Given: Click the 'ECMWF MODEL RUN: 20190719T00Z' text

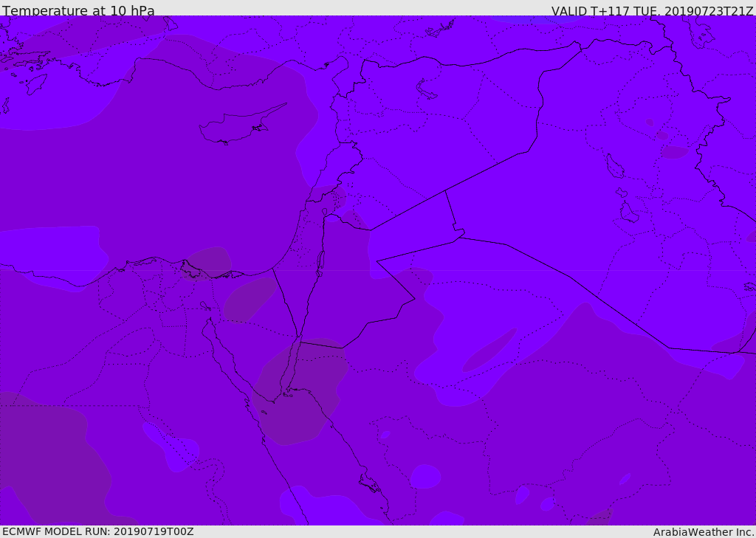Looking at the screenshot, I should [98, 531].
